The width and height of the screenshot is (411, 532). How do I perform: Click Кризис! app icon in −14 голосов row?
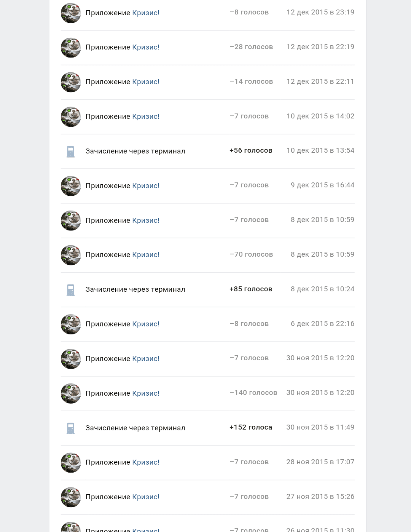(71, 82)
